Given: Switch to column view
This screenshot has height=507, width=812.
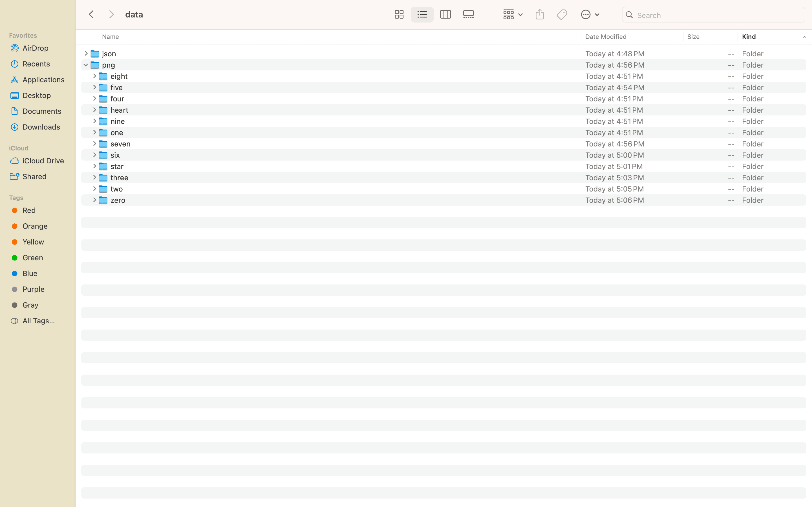Looking at the screenshot, I should tap(445, 14).
